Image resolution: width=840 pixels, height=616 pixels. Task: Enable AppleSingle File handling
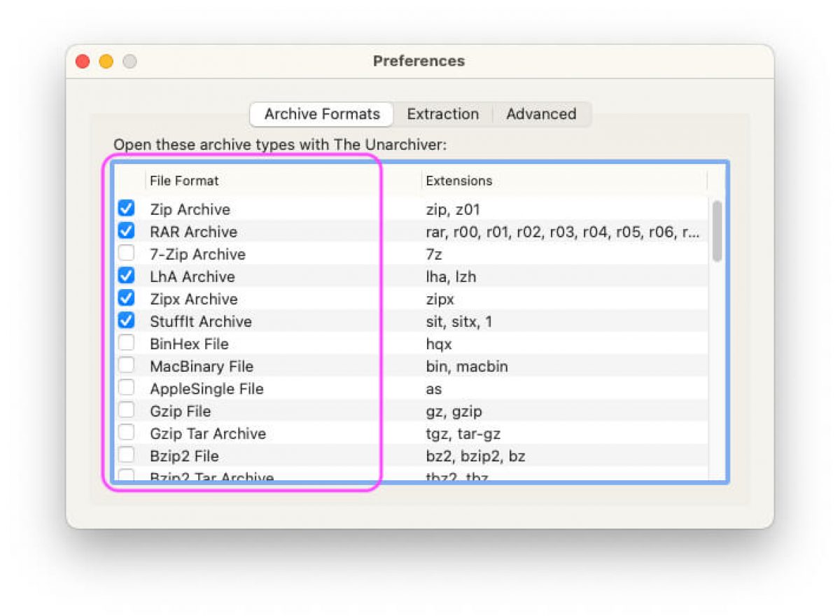(x=126, y=388)
